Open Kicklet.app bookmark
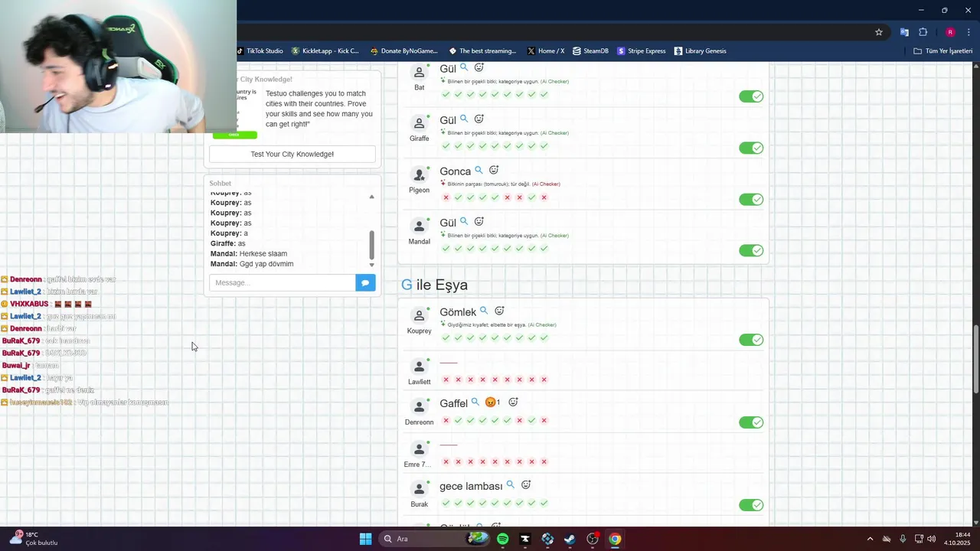Viewport: 980px width, 551px height. [325, 51]
